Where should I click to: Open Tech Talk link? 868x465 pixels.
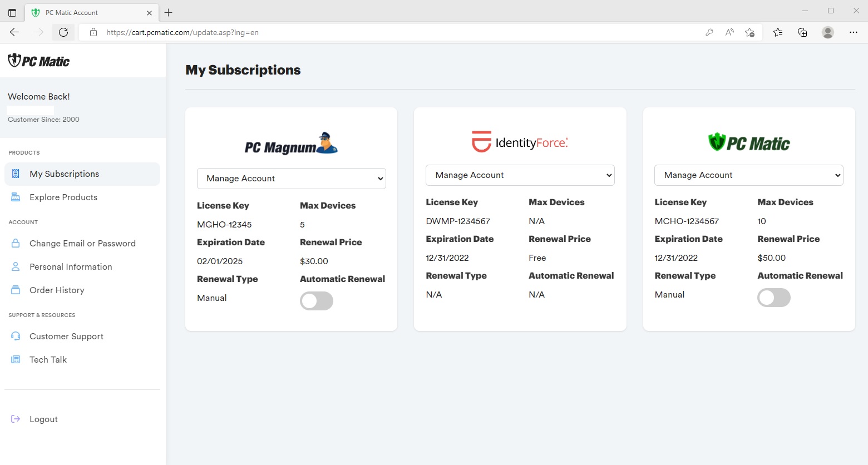click(82, 360)
